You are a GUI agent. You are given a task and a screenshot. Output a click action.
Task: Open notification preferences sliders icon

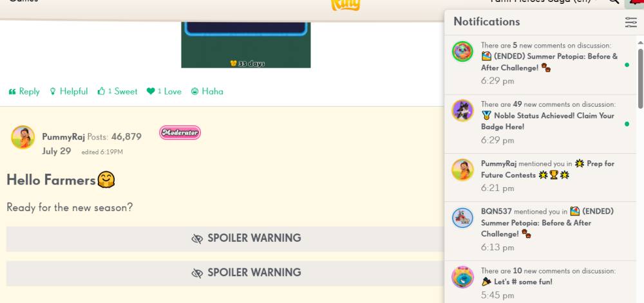(x=631, y=22)
